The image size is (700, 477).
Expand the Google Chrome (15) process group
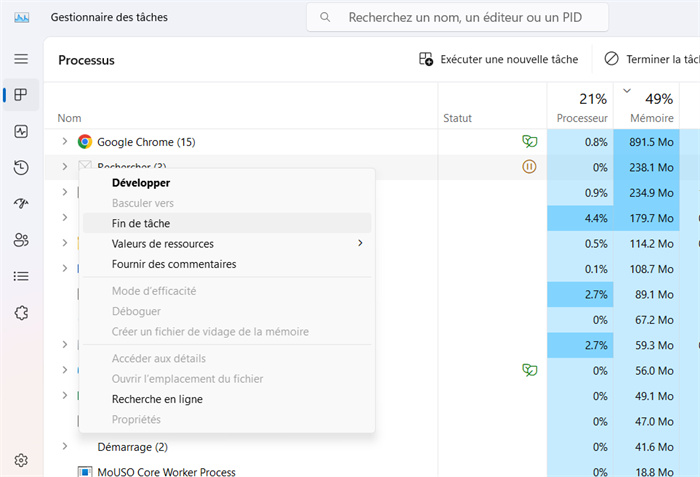click(65, 142)
